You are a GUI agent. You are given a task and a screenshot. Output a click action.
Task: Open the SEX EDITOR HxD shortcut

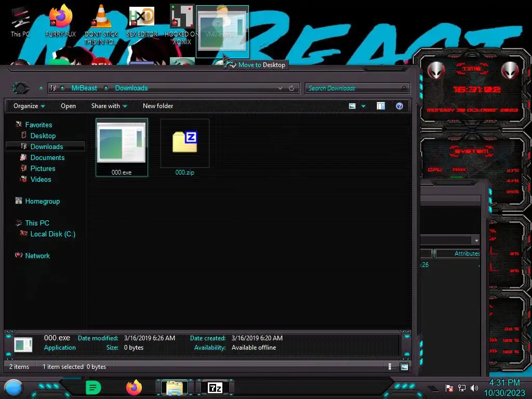(142, 22)
